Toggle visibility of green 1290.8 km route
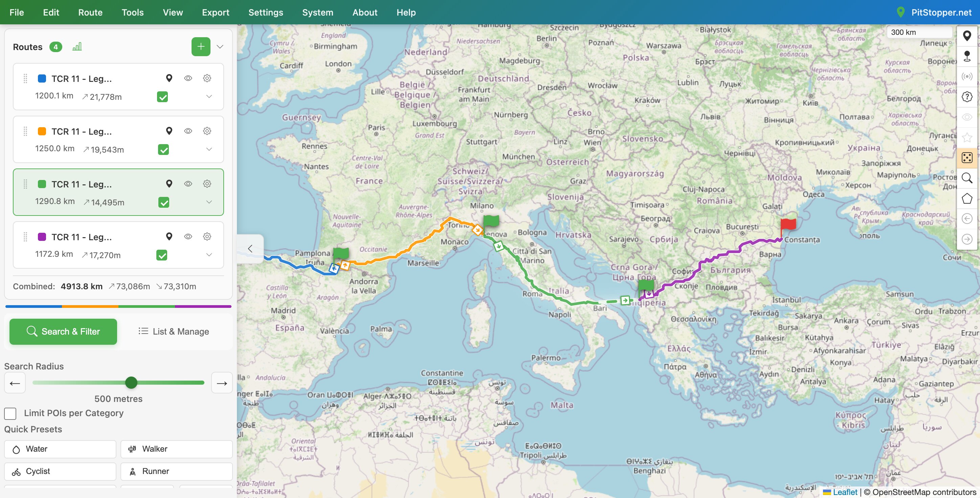 tap(188, 184)
